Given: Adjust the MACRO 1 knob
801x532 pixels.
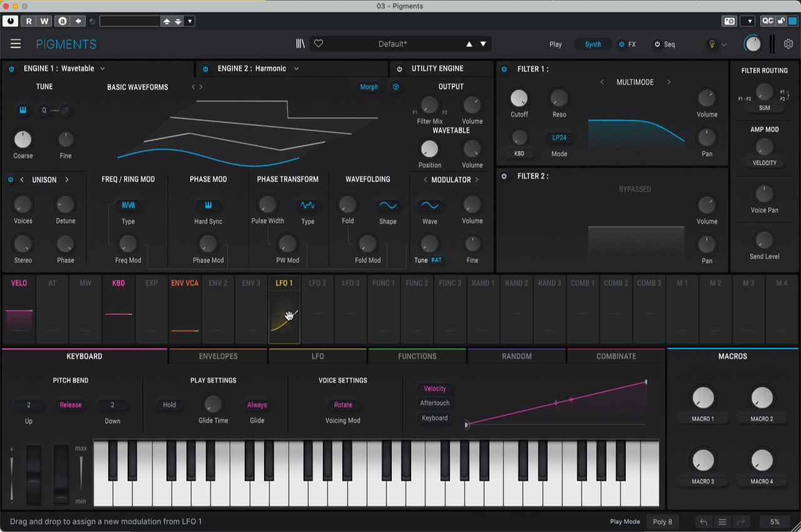Looking at the screenshot, I should (703, 397).
